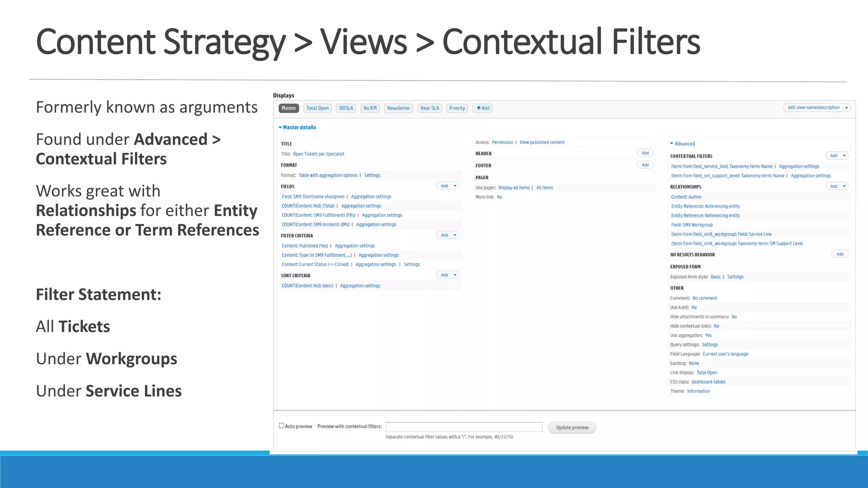868x488 pixels.
Task: Open dropdown arrow next to Fields Add
Action: click(455, 186)
